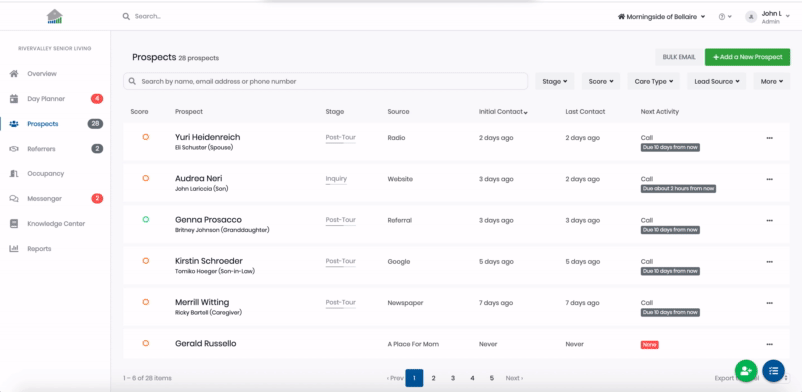Click the Occupancy building icon
This screenshot has height=392, width=802.
coord(14,173)
